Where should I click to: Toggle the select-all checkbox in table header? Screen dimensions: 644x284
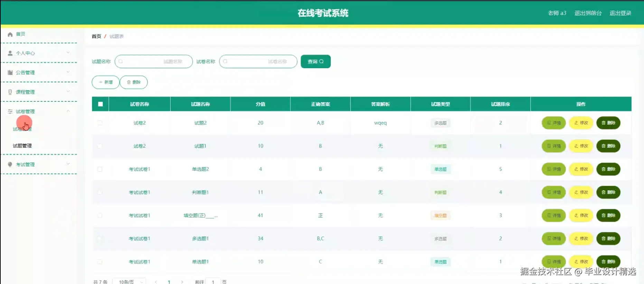pyautogui.click(x=100, y=104)
